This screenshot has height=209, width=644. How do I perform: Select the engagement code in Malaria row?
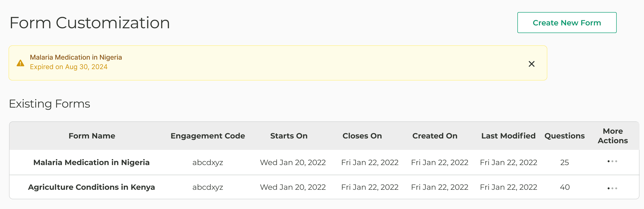pyautogui.click(x=208, y=162)
